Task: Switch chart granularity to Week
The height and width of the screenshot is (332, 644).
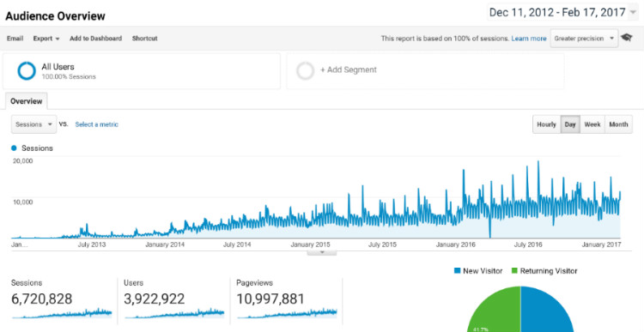Action: tap(592, 124)
